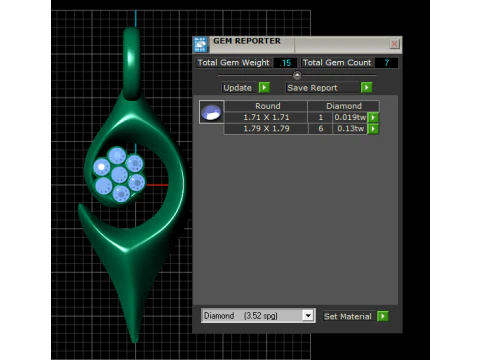Screen dimensions: 480x360
Task: Select the center gem in the pendant cluster
Action: 119,175
